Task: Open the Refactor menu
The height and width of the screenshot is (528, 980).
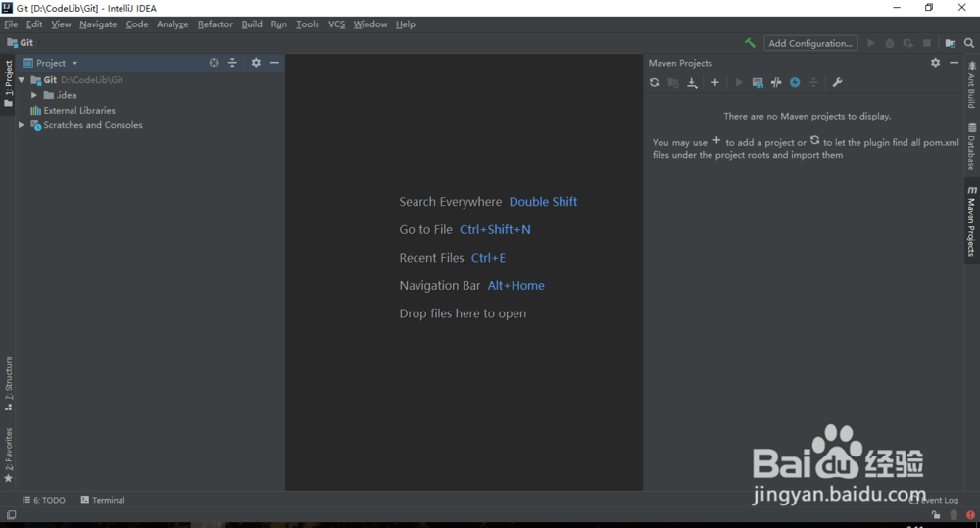Action: [215, 24]
